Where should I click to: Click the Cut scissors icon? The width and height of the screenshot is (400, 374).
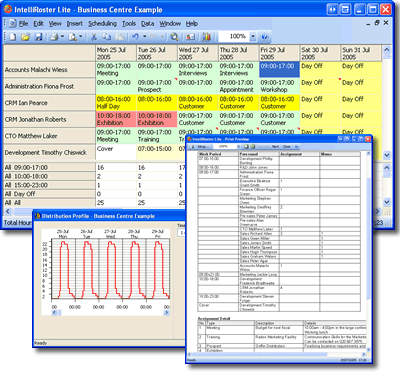[94, 37]
